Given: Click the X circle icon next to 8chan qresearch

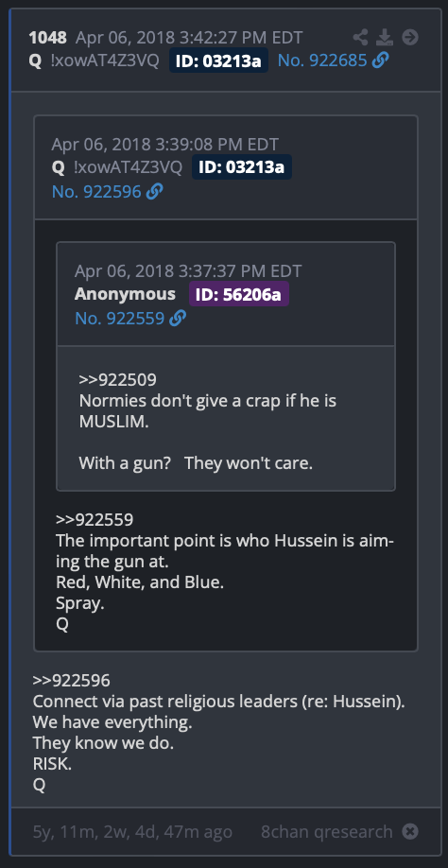Looking at the screenshot, I should (x=410, y=831).
